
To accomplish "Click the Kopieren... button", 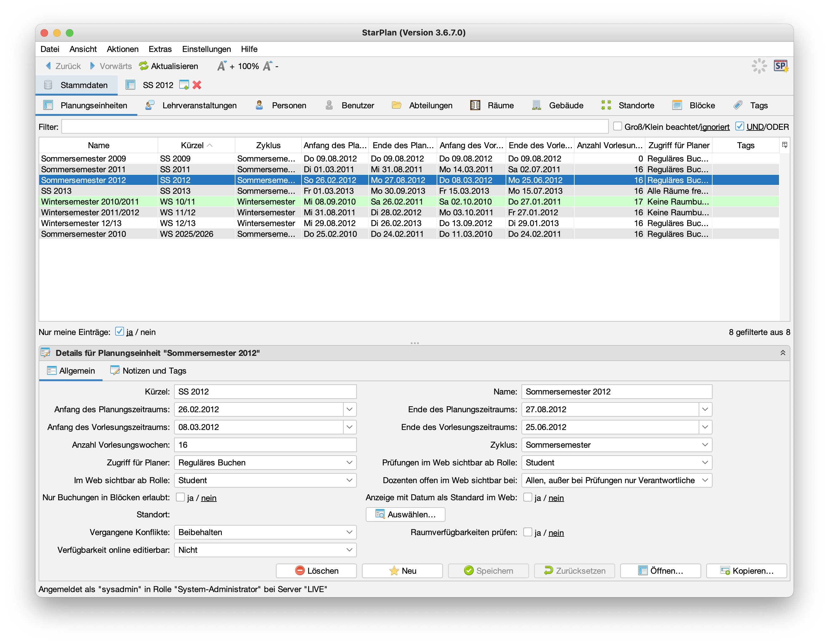I will coord(746,571).
